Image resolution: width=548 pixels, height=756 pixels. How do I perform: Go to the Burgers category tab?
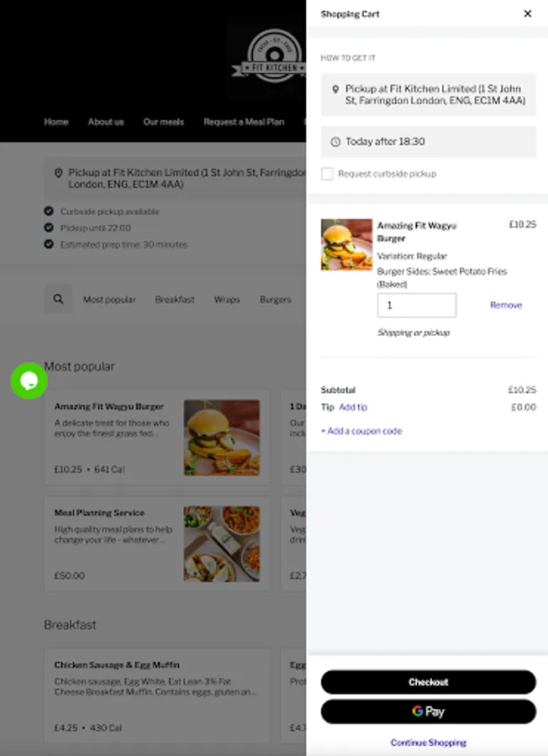coord(276,299)
